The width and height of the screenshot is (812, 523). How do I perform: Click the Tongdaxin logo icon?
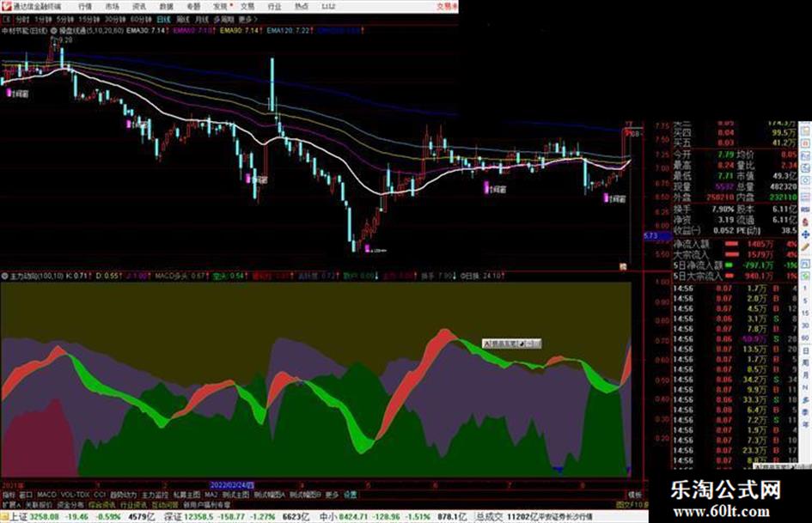[x=6, y=6]
